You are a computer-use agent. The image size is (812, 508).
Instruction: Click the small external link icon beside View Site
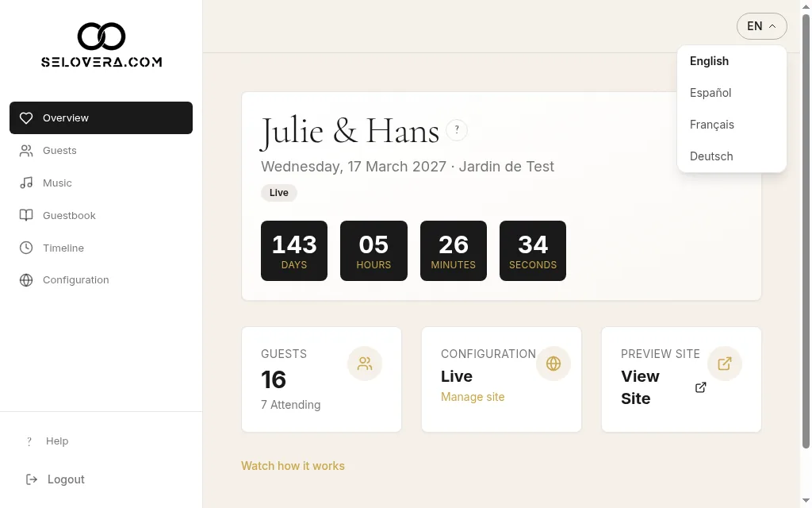[x=701, y=387]
